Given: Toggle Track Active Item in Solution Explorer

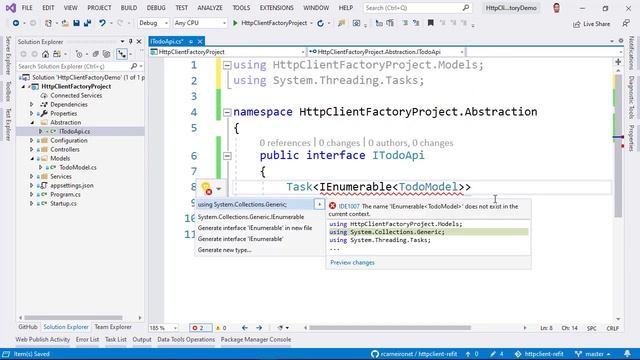Looking at the screenshot, I should (x=122, y=54).
